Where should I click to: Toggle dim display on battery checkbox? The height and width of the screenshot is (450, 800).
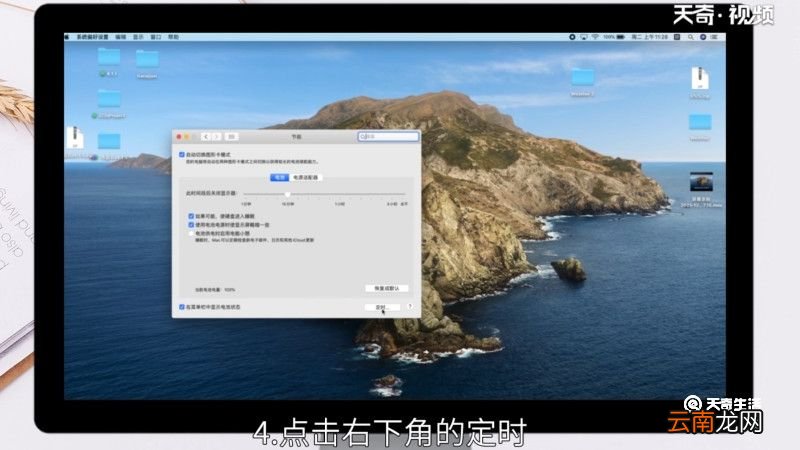click(x=191, y=224)
